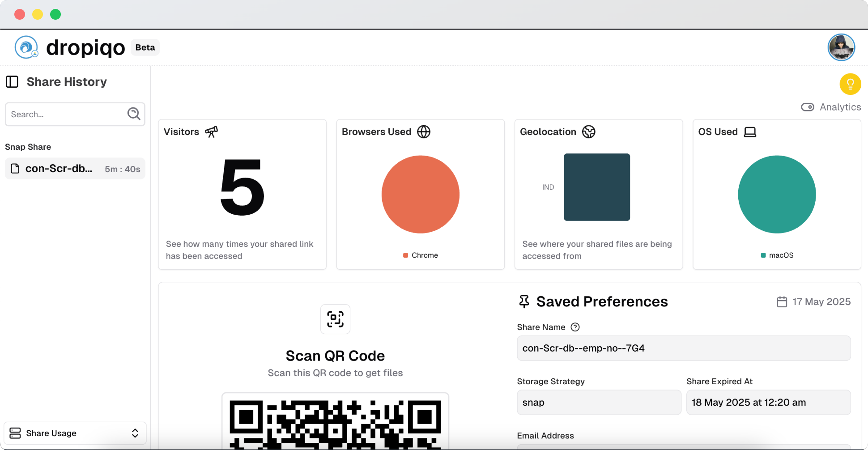Click the dropiqo logo icon

26,47
